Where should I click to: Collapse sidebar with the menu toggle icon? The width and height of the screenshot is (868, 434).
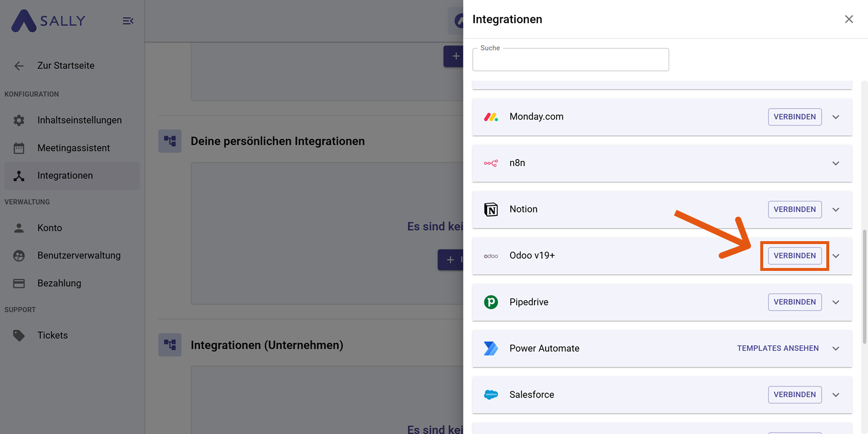pyautogui.click(x=128, y=21)
